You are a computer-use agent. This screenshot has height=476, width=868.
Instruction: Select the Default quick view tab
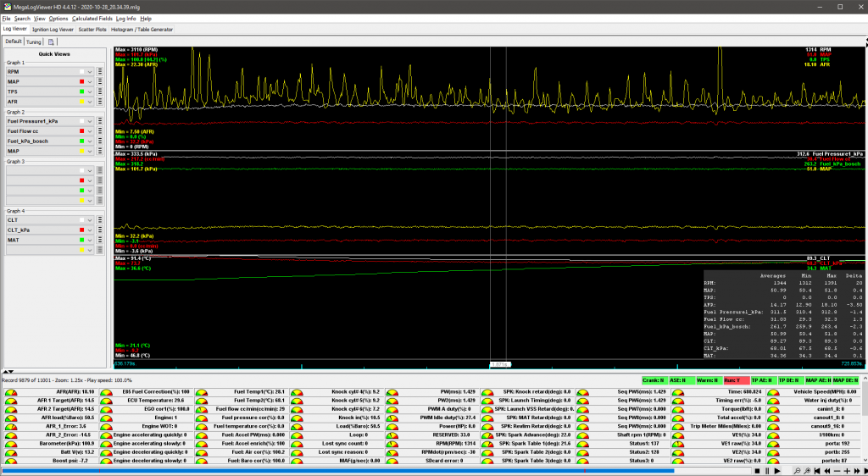pos(14,42)
